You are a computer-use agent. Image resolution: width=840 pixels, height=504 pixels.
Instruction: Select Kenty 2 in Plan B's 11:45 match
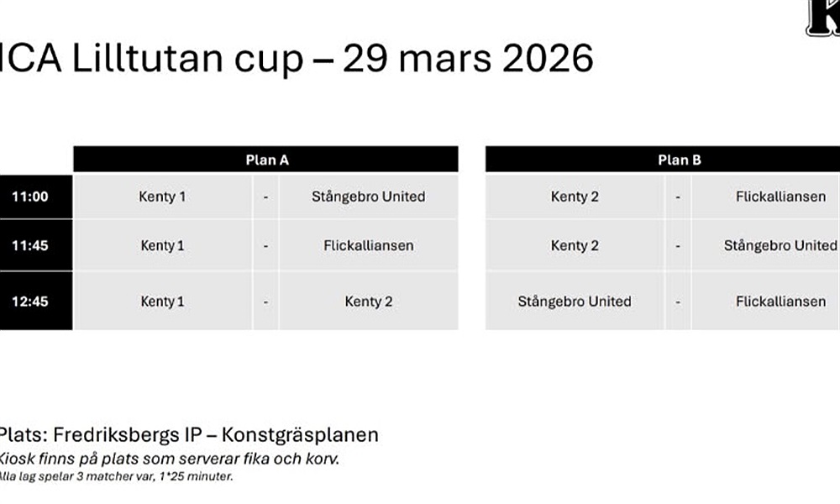pyautogui.click(x=575, y=245)
